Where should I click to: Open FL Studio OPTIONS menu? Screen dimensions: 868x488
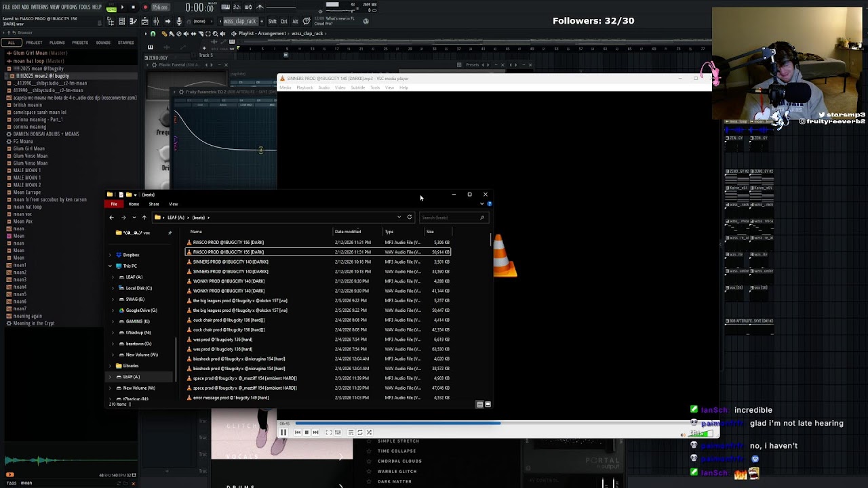pos(69,7)
